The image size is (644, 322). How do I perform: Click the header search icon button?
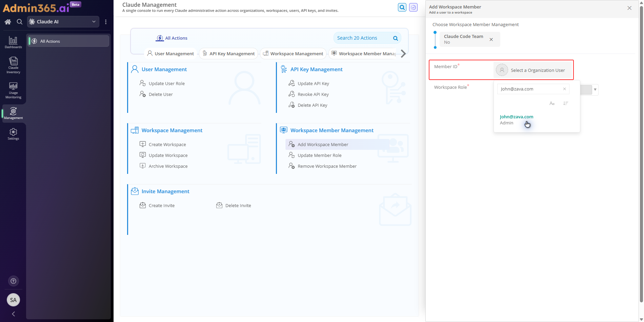[x=402, y=7]
